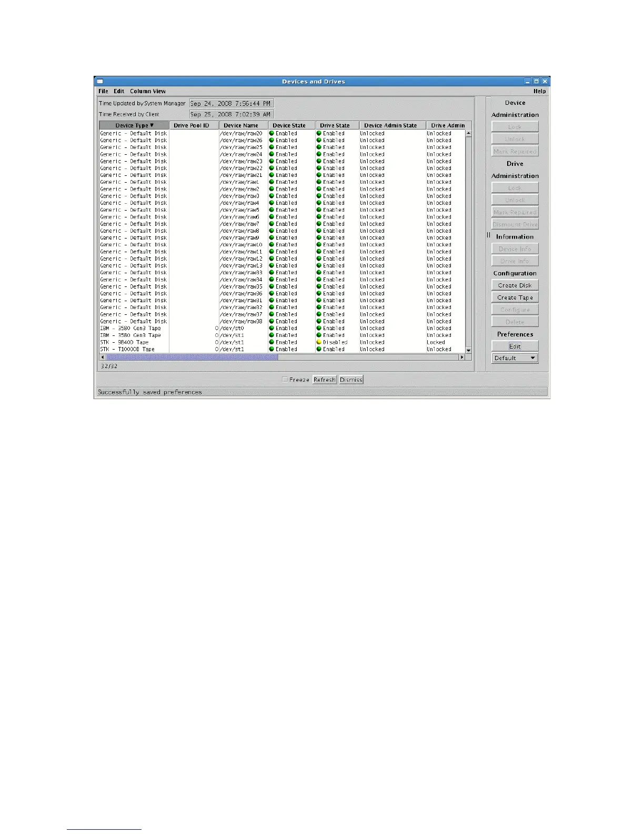
Task: Click the Delete button under Configuration
Action: [515, 322]
